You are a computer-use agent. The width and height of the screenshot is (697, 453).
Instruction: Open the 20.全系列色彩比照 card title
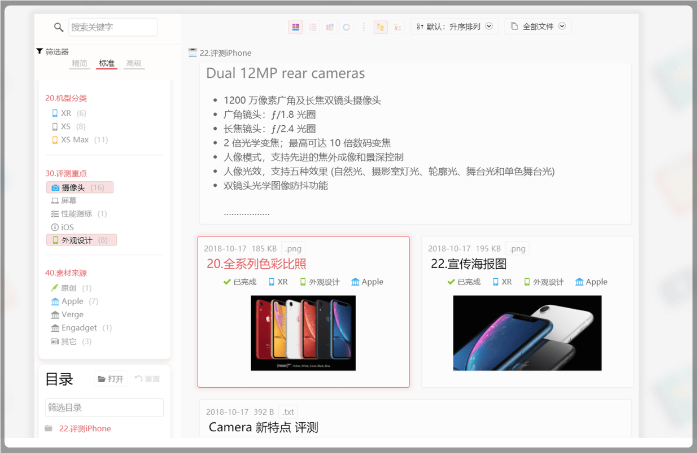[256, 264]
